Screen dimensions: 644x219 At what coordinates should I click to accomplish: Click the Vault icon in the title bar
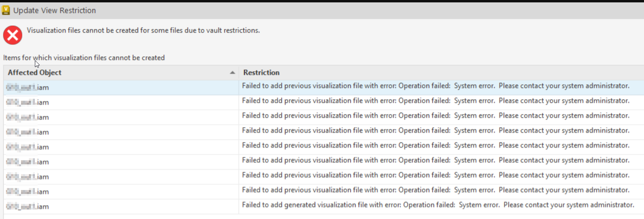(6, 10)
